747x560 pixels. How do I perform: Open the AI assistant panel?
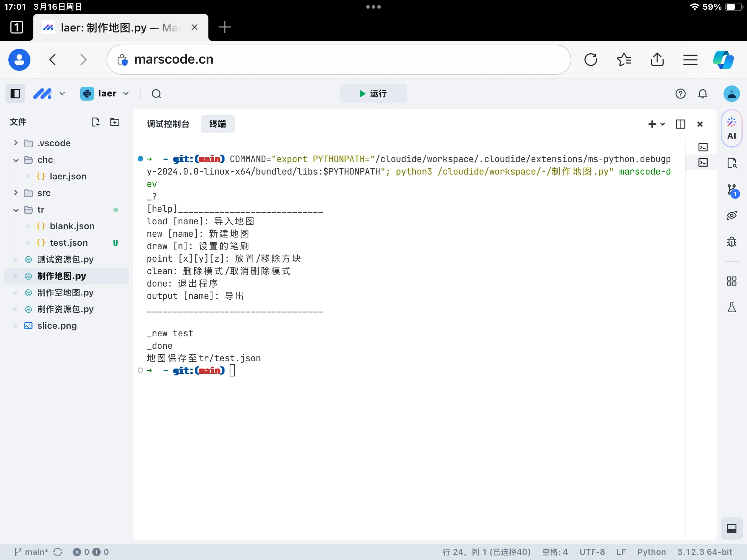pyautogui.click(x=731, y=129)
